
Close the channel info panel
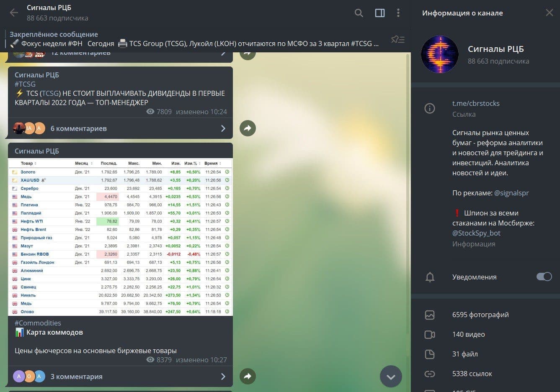[x=550, y=13]
